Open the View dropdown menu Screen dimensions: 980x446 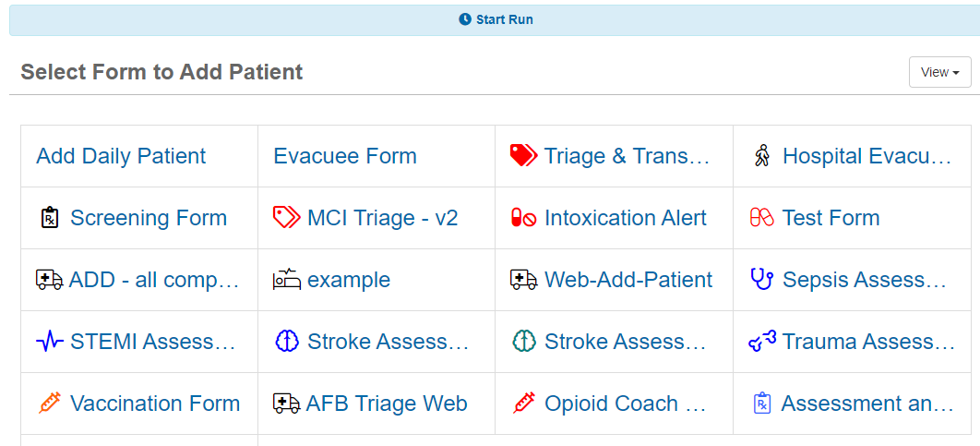(x=939, y=72)
